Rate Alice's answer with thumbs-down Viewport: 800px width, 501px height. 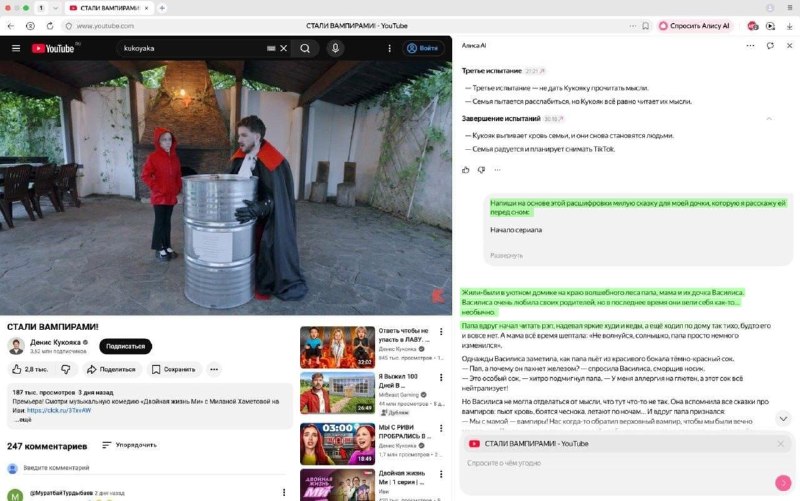481,170
